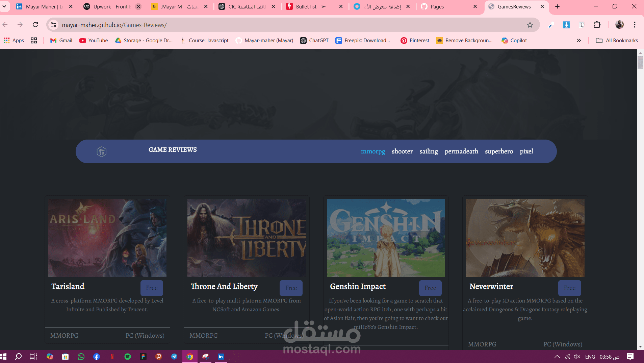
Task: Open the notification center icon
Action: point(630,357)
